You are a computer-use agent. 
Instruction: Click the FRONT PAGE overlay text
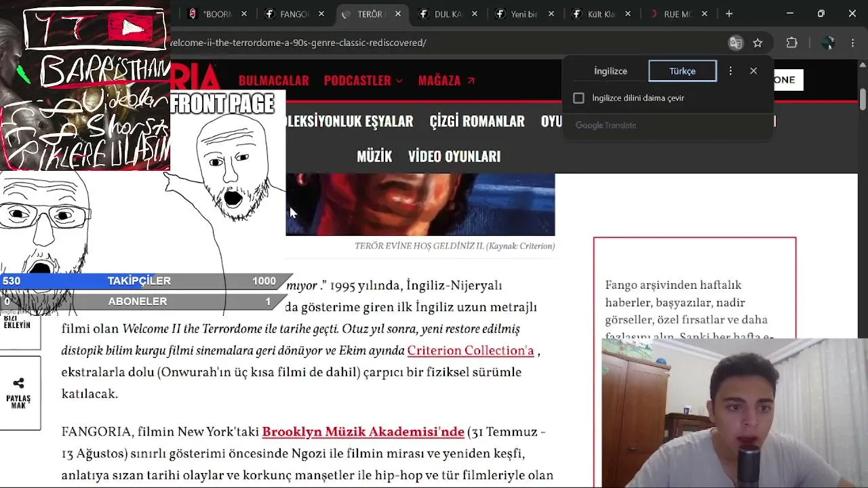click(x=222, y=104)
